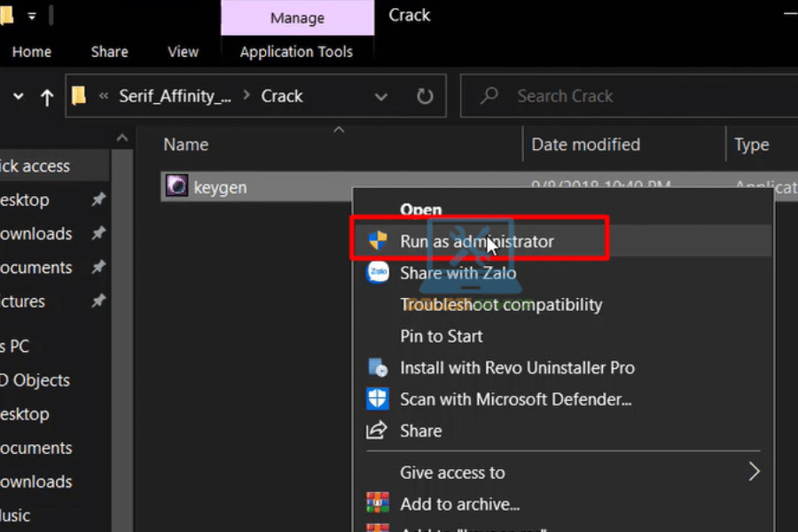Click the WinRAR icon beside Add to archive
The width and height of the screenshot is (798, 532).
pos(378,505)
